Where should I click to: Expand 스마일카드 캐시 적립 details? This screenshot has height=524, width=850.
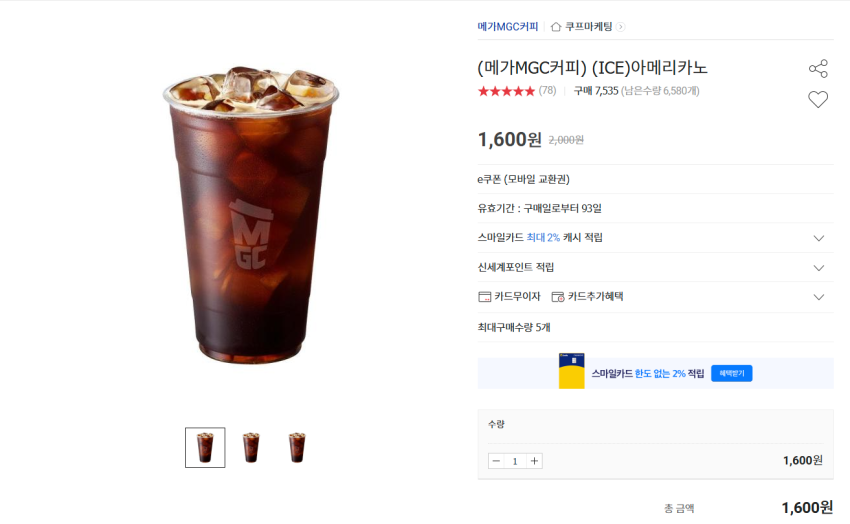pos(819,238)
